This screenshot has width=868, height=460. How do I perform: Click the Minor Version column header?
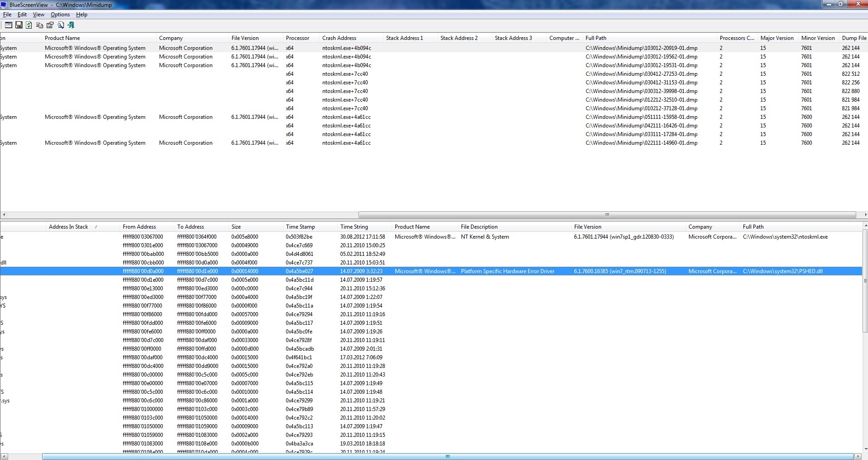click(819, 38)
